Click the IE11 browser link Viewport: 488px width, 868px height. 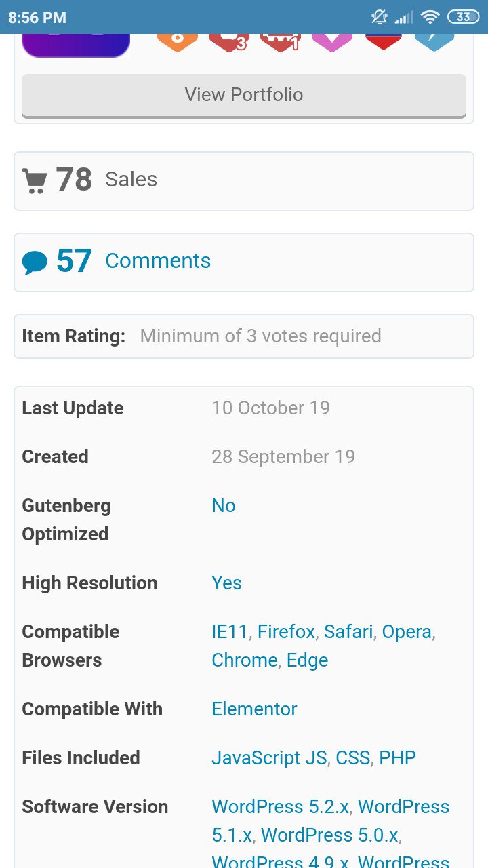click(x=230, y=632)
